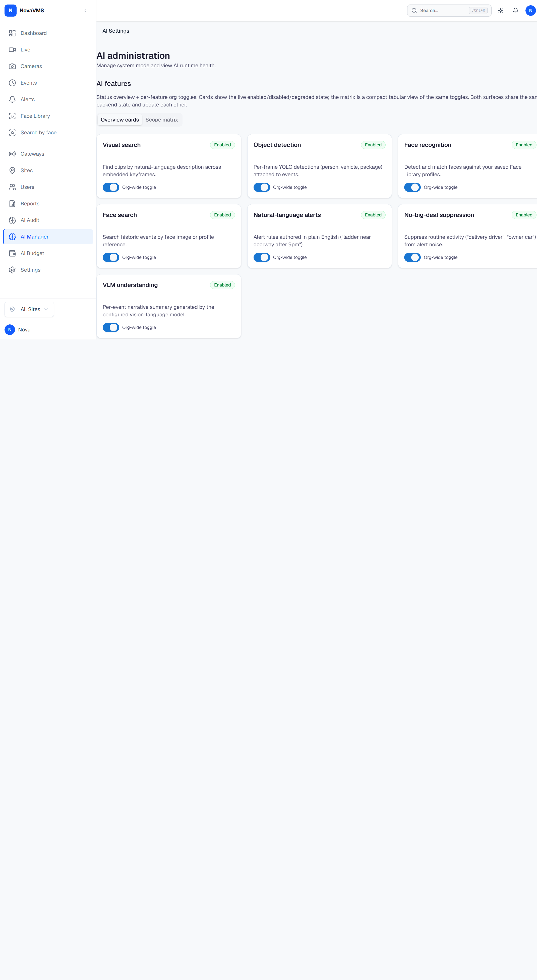Open notifications bell in top bar
The image size is (537, 980).
[x=515, y=11]
